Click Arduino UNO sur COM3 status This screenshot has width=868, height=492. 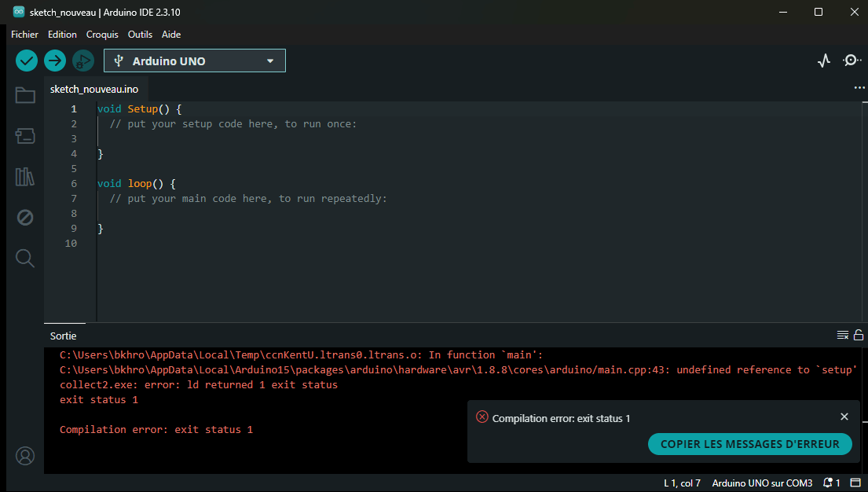pyautogui.click(x=762, y=483)
